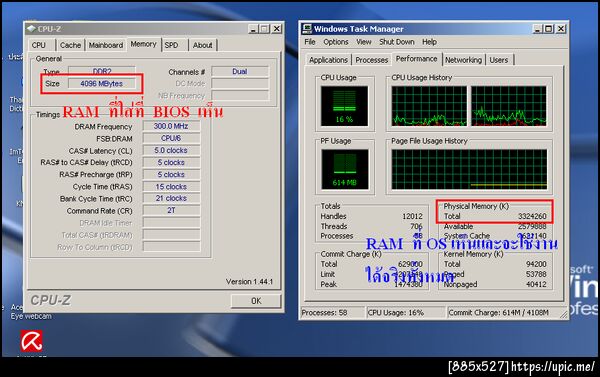Click the Nonpaged value 40412

536,284
